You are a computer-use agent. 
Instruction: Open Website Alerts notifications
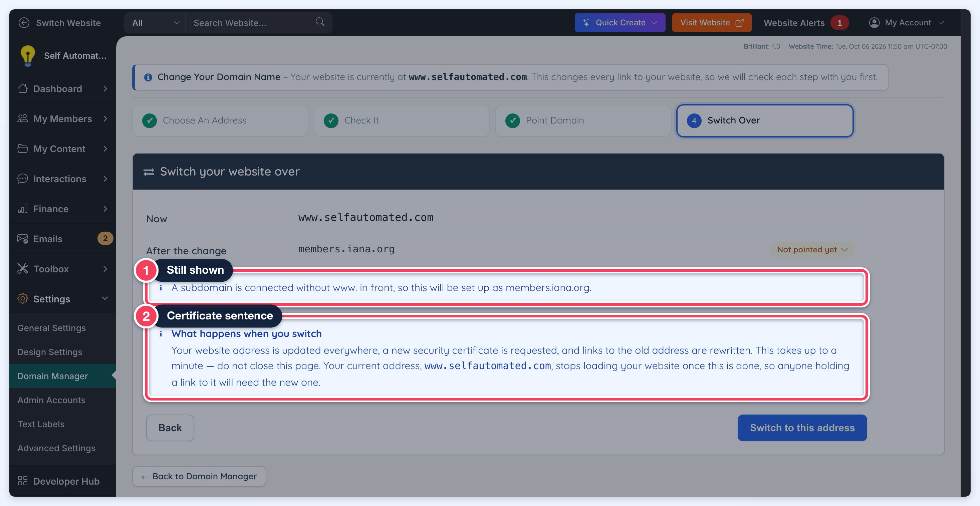click(x=806, y=23)
